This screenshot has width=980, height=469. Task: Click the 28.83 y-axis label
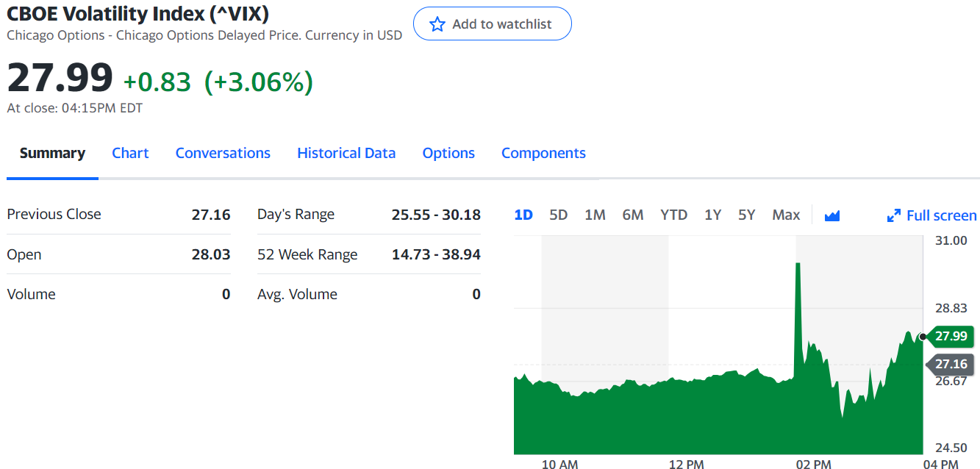coord(951,308)
